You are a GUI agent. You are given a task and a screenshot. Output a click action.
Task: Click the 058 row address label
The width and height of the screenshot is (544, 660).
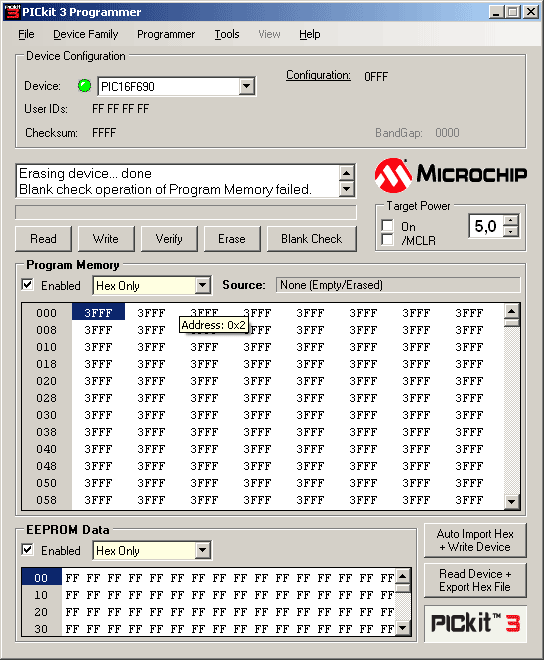point(46,500)
